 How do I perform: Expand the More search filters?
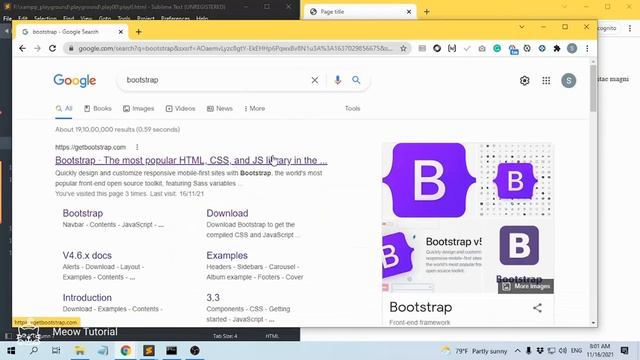254,109
